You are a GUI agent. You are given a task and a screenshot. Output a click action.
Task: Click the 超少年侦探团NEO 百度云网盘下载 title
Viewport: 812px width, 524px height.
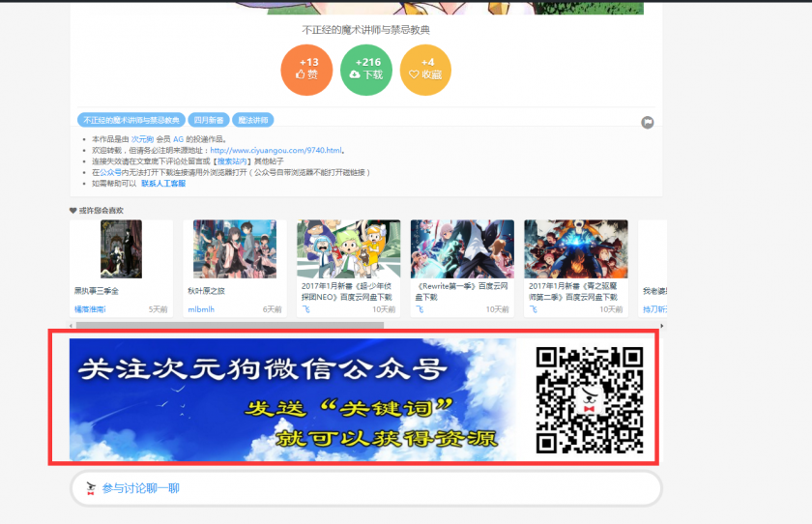pos(347,292)
